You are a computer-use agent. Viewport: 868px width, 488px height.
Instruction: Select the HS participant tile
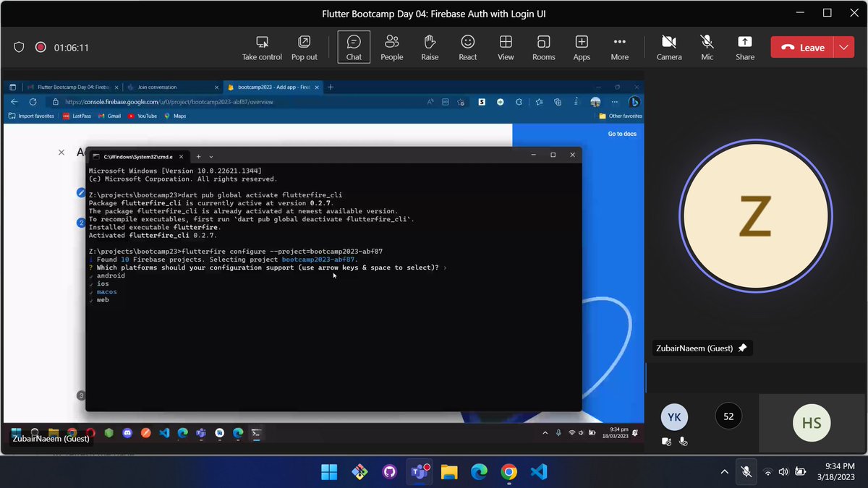(812, 424)
